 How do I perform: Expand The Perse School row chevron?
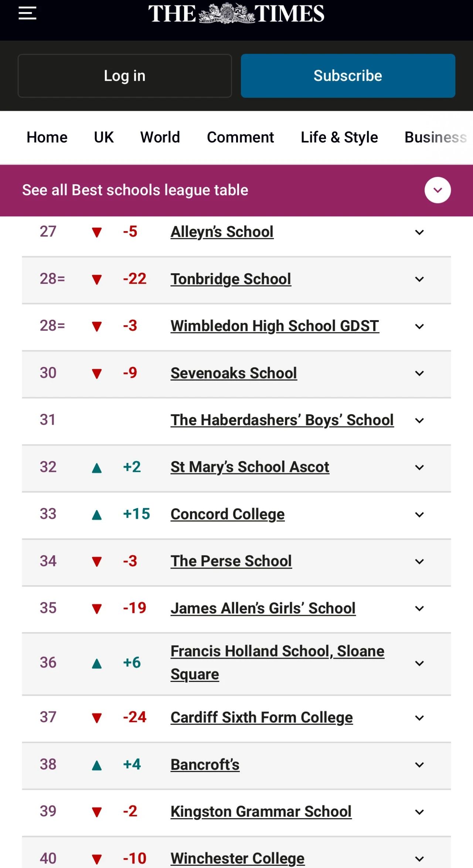click(419, 562)
